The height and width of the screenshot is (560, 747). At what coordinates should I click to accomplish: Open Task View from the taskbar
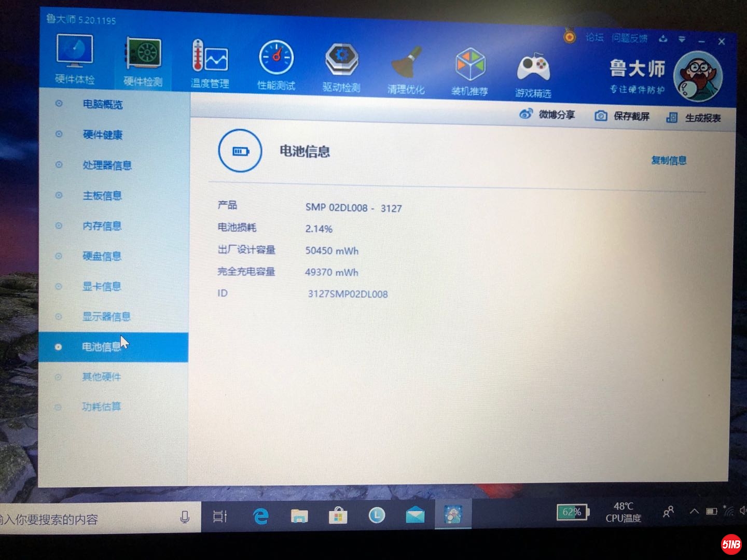pos(220,516)
